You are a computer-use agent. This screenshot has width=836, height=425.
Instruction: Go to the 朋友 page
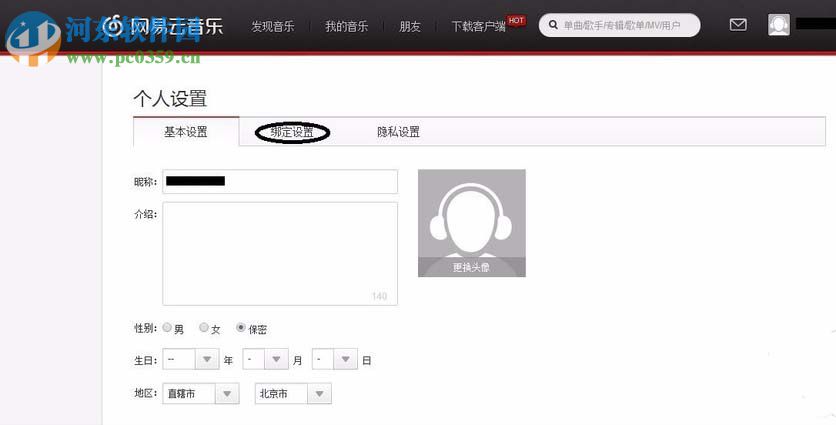(409, 26)
